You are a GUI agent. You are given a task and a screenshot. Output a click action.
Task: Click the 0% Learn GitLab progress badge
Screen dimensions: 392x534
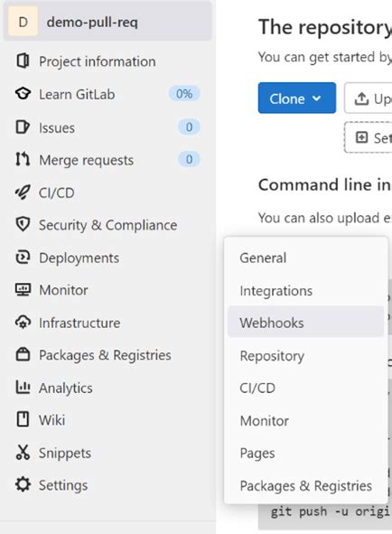pos(184,94)
